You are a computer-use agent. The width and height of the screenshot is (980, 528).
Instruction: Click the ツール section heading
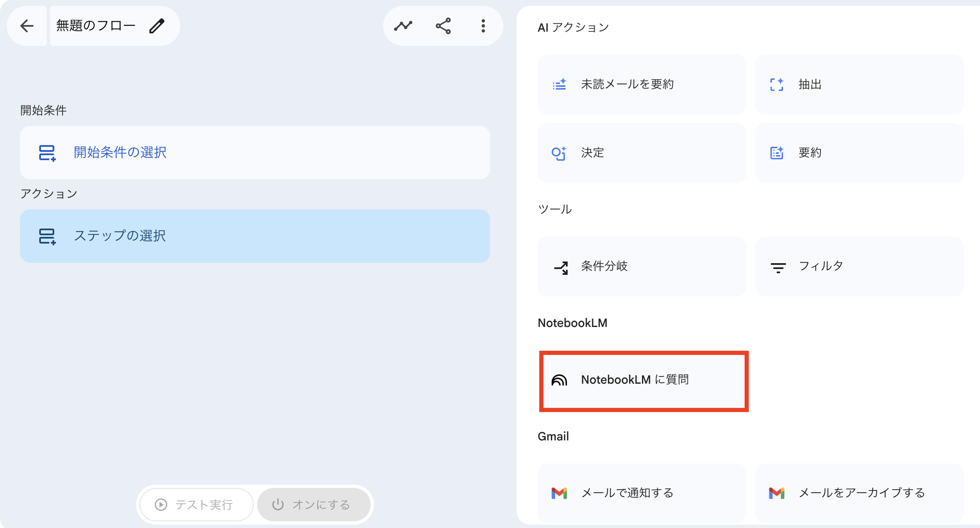point(555,209)
